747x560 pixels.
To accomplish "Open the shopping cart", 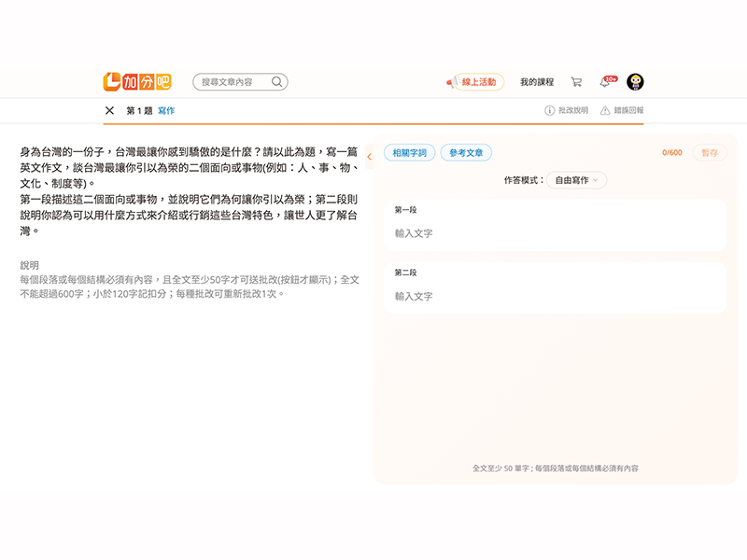I will (576, 82).
